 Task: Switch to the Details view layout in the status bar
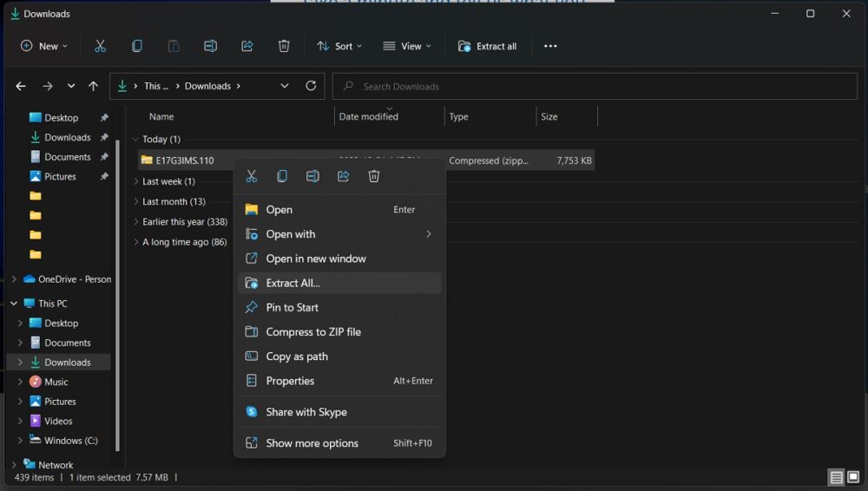(x=836, y=477)
